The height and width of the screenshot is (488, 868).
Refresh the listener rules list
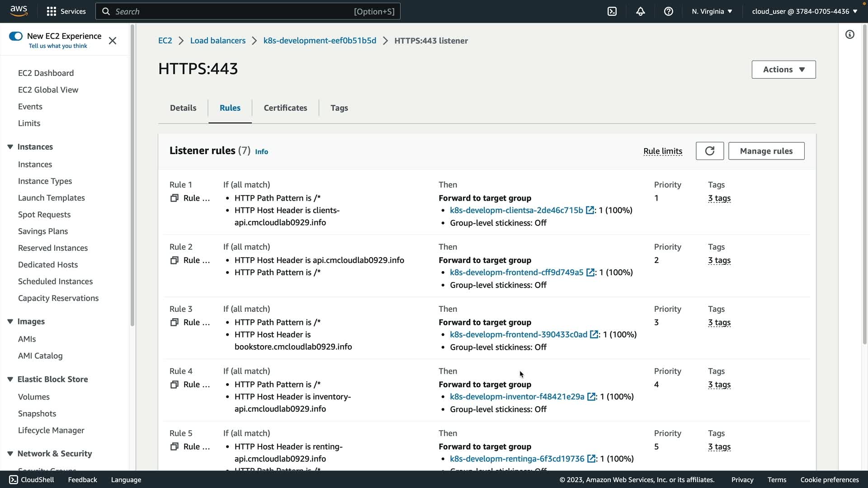point(709,151)
